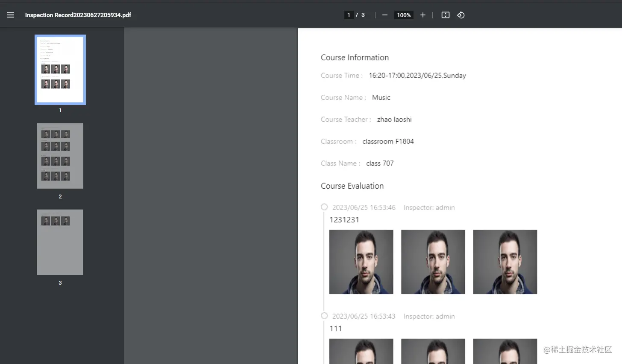Click first portrait photo under 1231231
The image size is (622, 364).
click(x=361, y=262)
